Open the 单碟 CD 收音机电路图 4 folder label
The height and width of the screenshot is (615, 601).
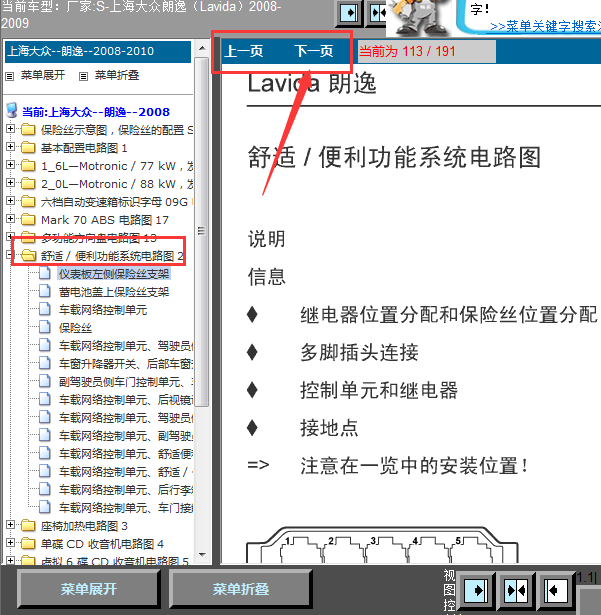(102, 544)
